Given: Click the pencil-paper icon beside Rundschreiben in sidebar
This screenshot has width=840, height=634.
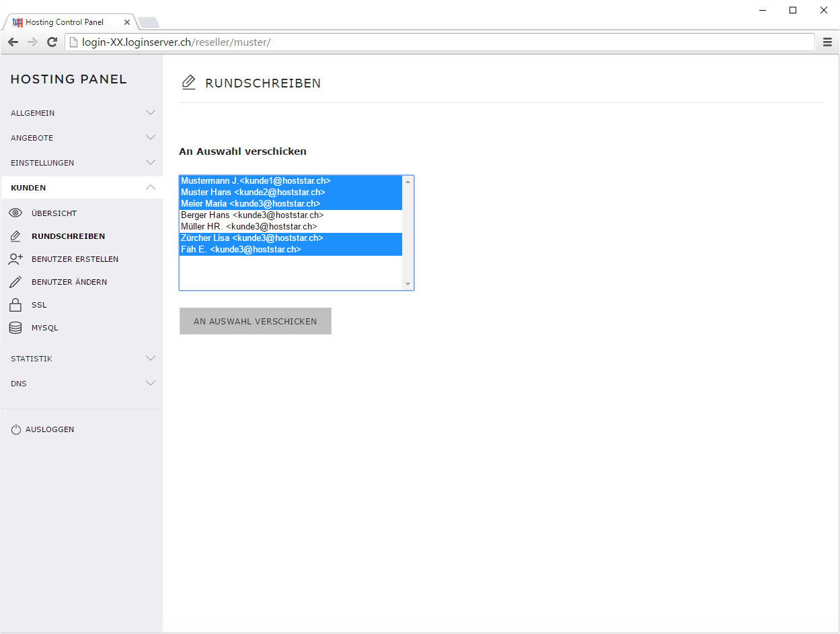Looking at the screenshot, I should coord(15,236).
